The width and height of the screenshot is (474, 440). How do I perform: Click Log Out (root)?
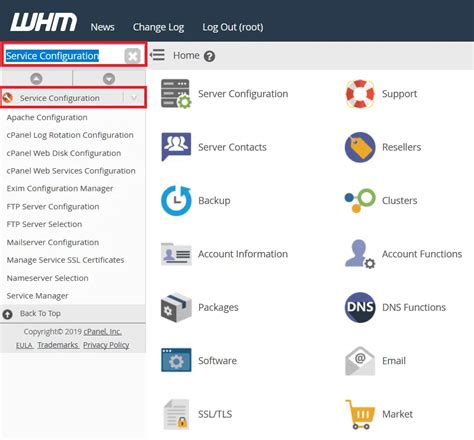coord(233,27)
